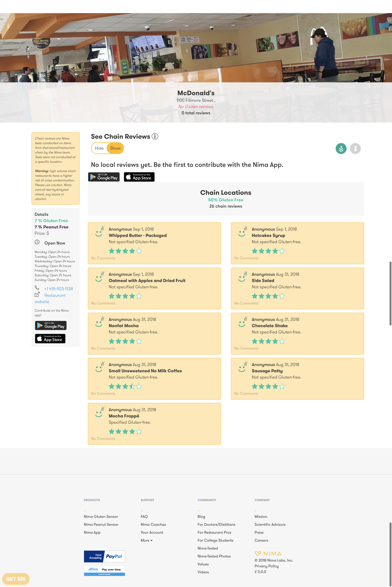Select Show chain reviews

(115, 148)
